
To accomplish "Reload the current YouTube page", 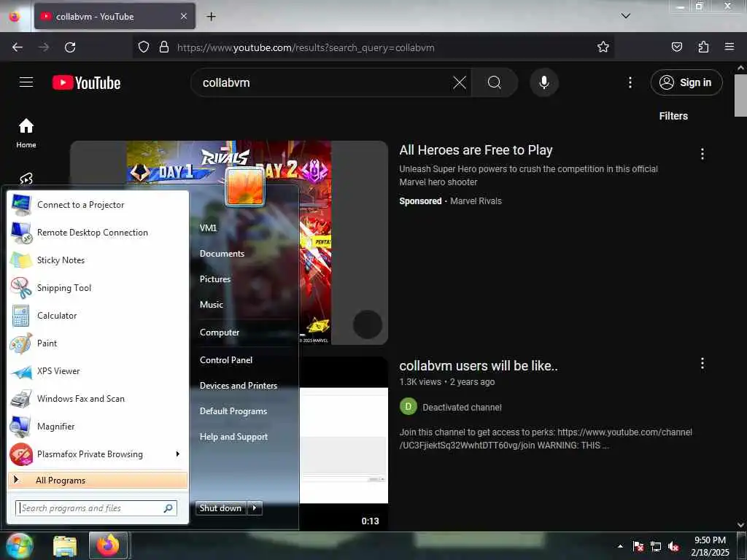I will click(70, 47).
